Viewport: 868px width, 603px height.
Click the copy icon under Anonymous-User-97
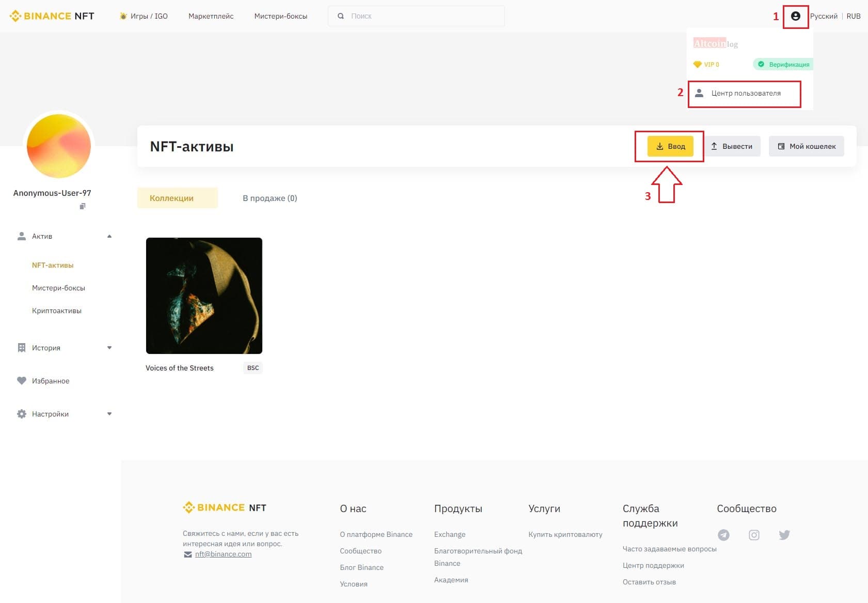pyautogui.click(x=82, y=206)
